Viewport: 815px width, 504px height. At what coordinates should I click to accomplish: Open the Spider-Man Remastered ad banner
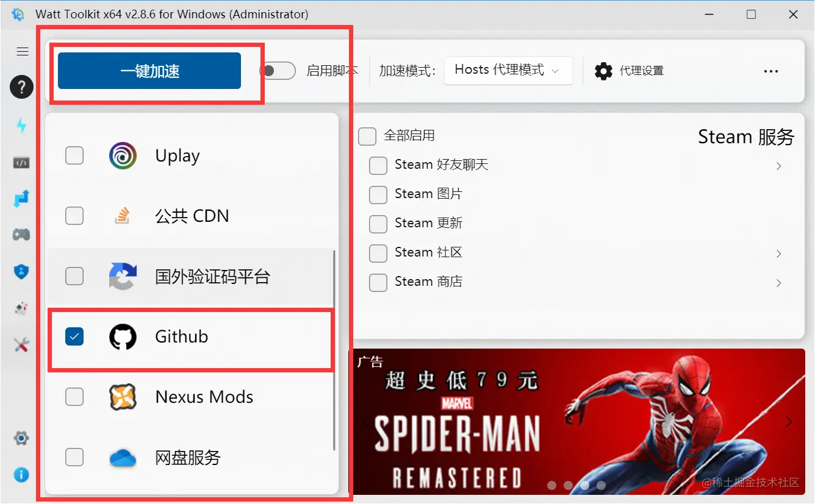577,422
